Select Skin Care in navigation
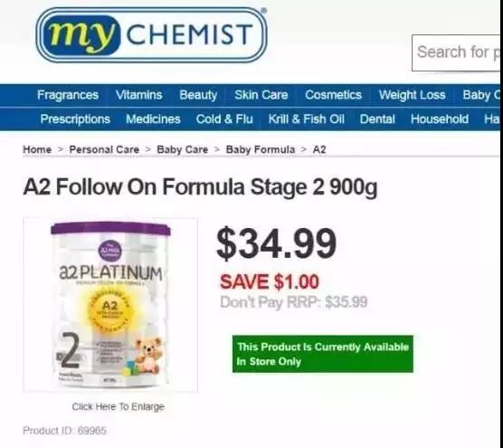This screenshot has width=503, height=448. [x=261, y=95]
